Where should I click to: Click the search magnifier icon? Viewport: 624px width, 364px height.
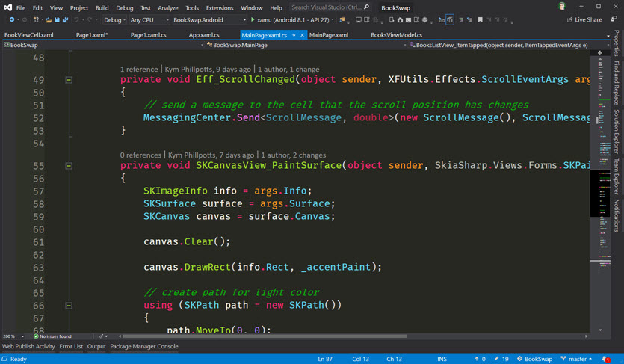tap(366, 7)
